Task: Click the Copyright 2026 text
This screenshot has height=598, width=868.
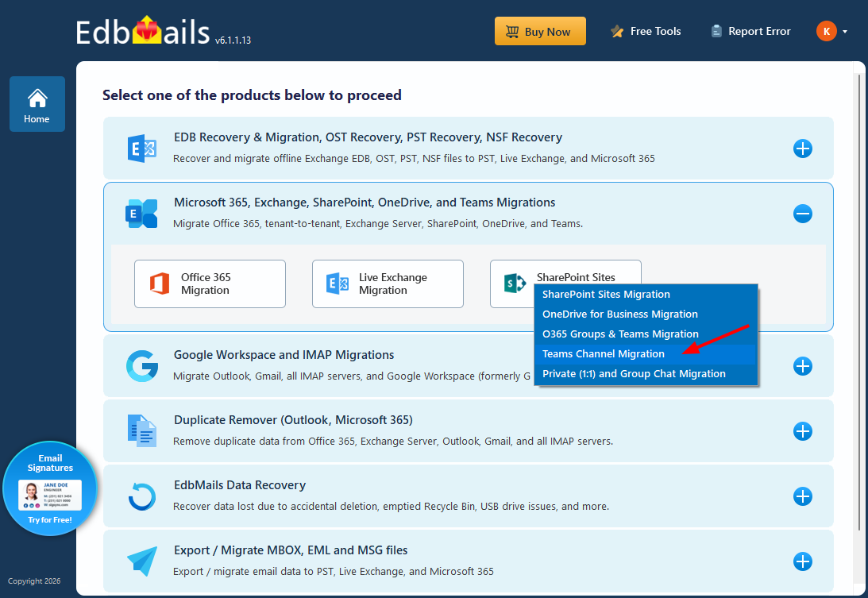Action: pyautogui.click(x=34, y=581)
